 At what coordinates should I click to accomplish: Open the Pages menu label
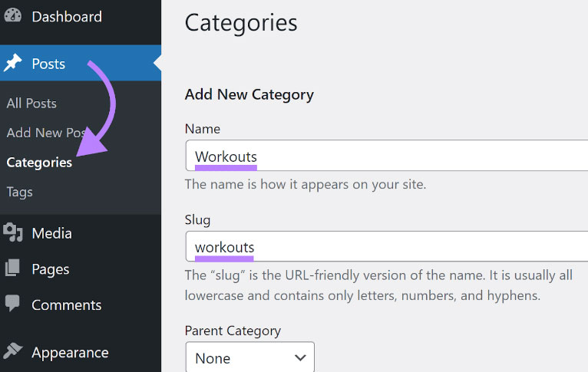coord(50,269)
